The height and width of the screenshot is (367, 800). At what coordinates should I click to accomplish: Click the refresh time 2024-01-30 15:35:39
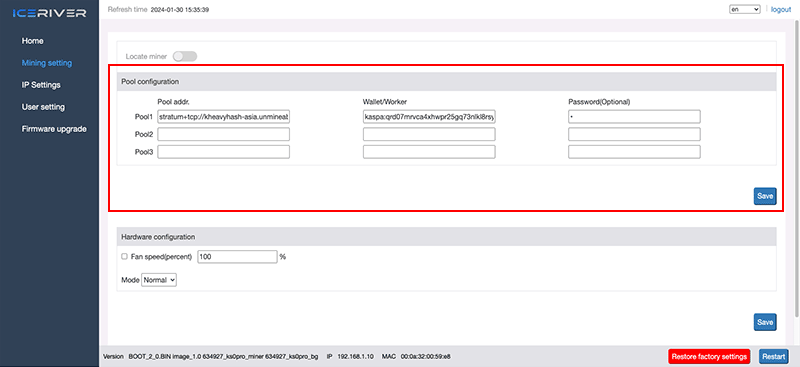(x=180, y=10)
